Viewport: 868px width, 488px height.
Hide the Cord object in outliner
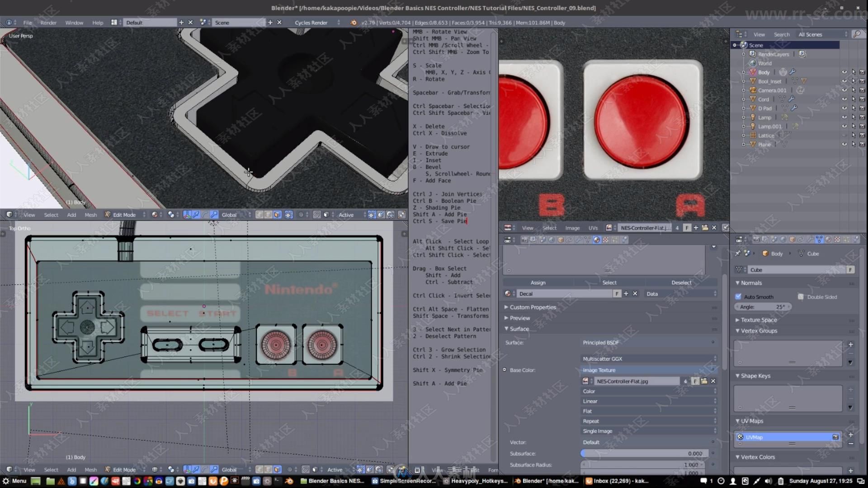click(x=844, y=99)
